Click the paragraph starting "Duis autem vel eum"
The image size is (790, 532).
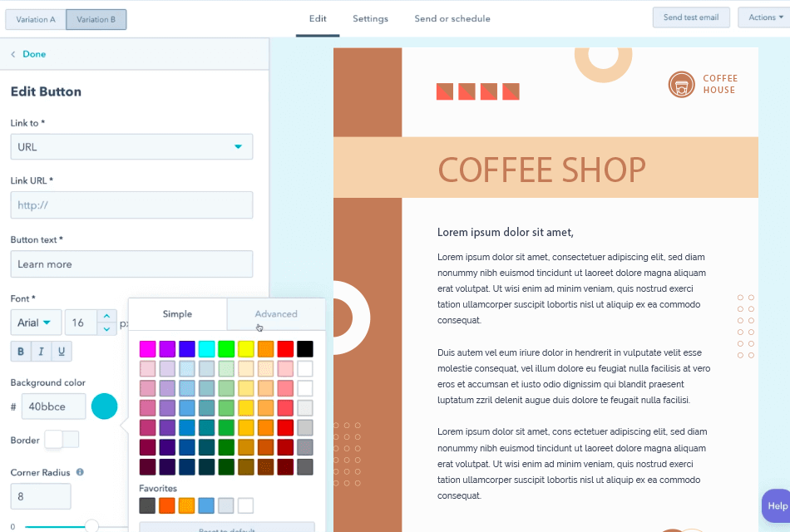(x=574, y=377)
